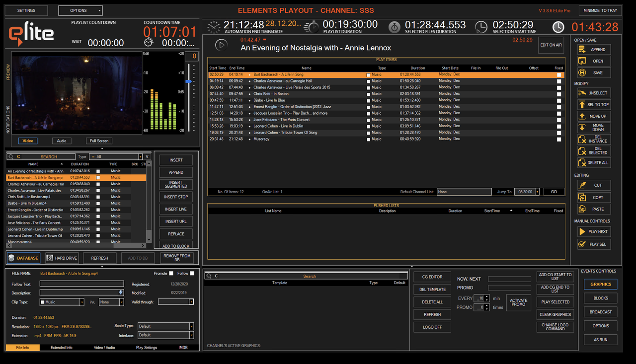Image resolution: width=636 pixels, height=364 pixels.
Task: Click the Move Down arrow icon
Action: [x=582, y=128]
